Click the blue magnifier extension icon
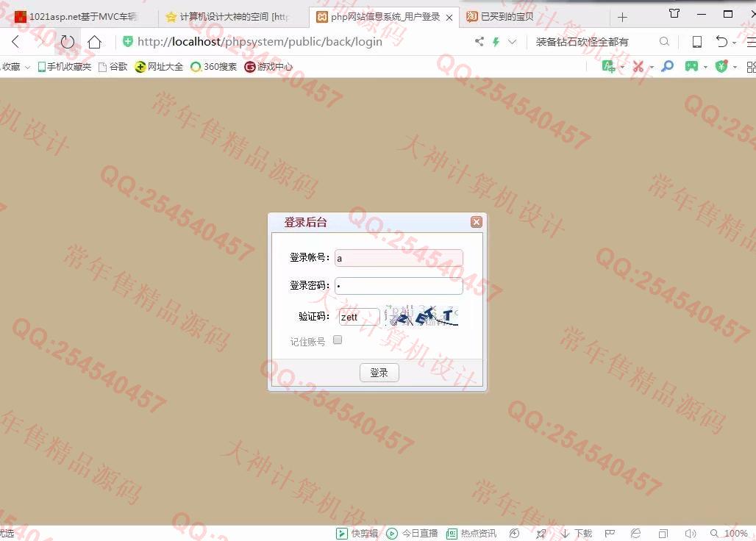 click(x=667, y=66)
